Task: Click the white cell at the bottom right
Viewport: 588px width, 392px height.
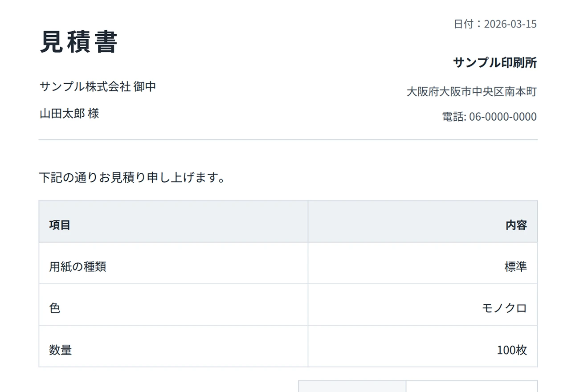Action: [471, 387]
